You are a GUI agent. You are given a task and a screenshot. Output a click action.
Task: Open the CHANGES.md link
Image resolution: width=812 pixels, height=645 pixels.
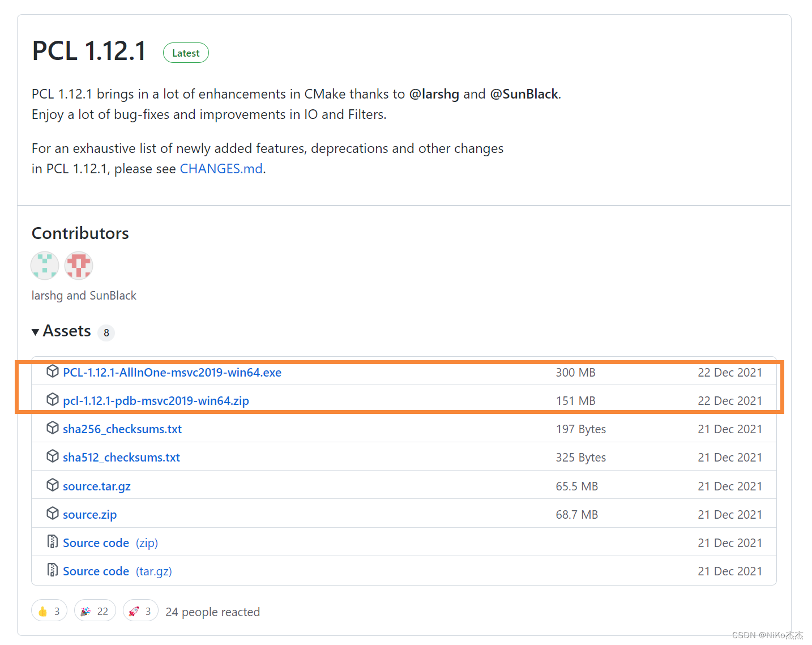tap(221, 168)
